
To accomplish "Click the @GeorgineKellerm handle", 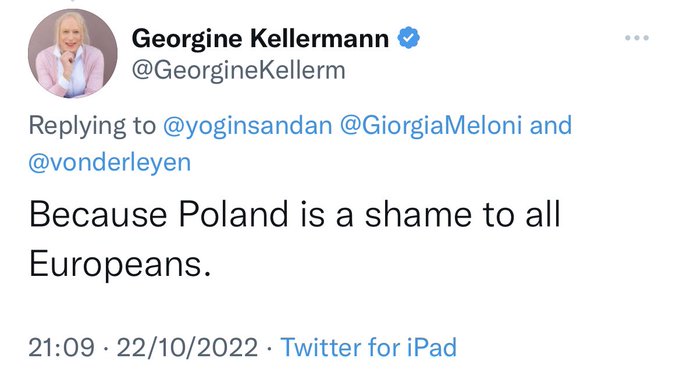I will 239,70.
